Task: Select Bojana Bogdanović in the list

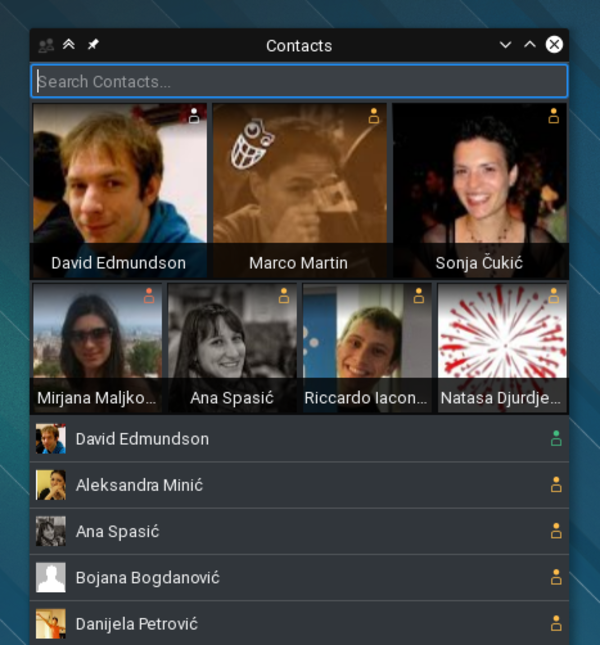Action: coord(299,578)
